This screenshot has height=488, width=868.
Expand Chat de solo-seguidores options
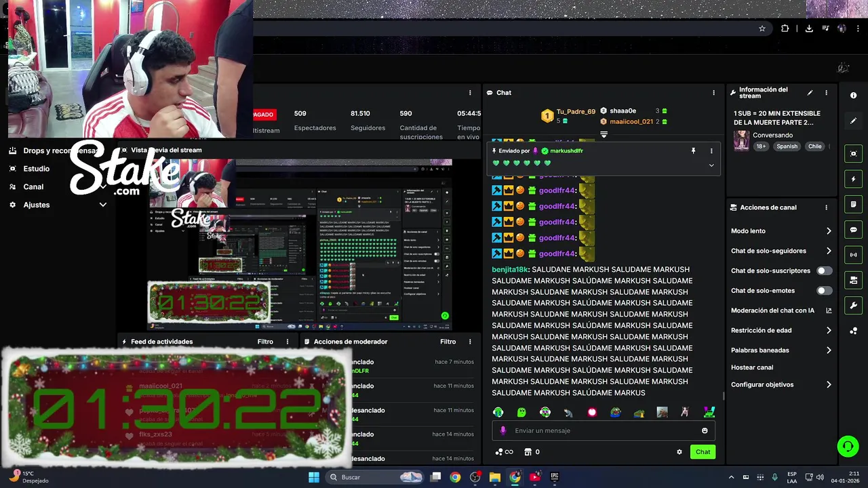tap(829, 251)
